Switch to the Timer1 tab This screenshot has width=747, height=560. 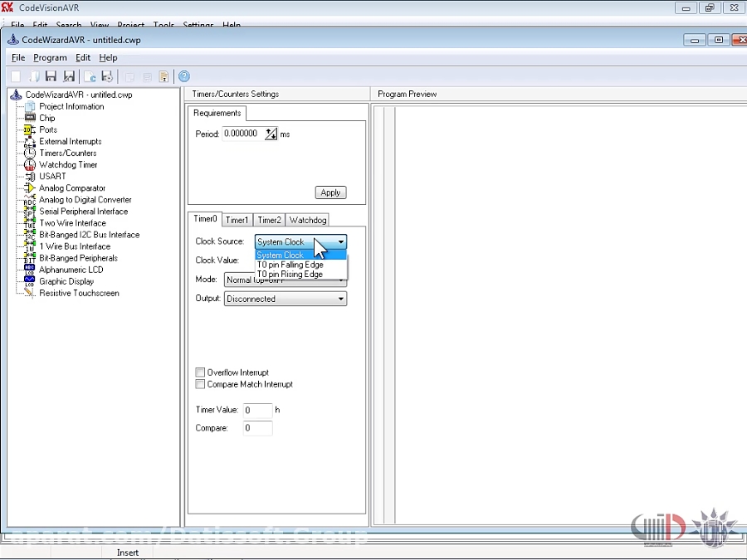pos(237,219)
